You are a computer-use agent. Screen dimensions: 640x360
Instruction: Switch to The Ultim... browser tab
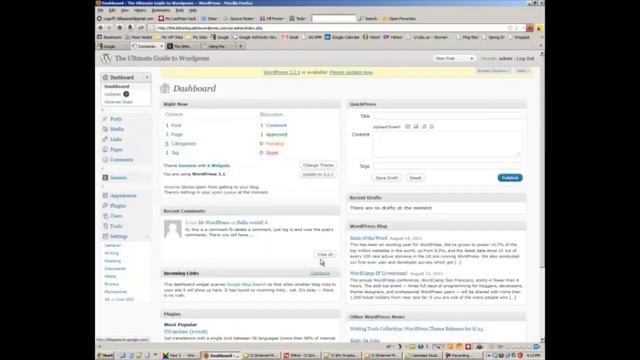[x=182, y=46]
